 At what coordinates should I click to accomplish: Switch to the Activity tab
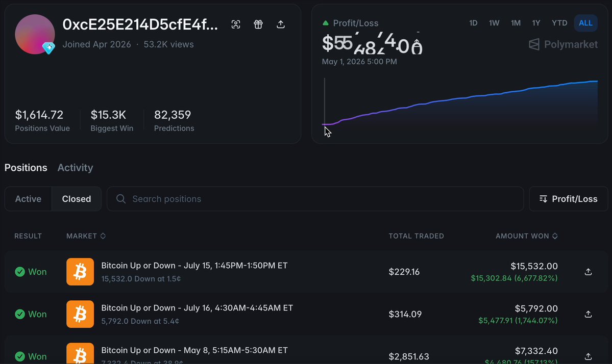pos(76,168)
